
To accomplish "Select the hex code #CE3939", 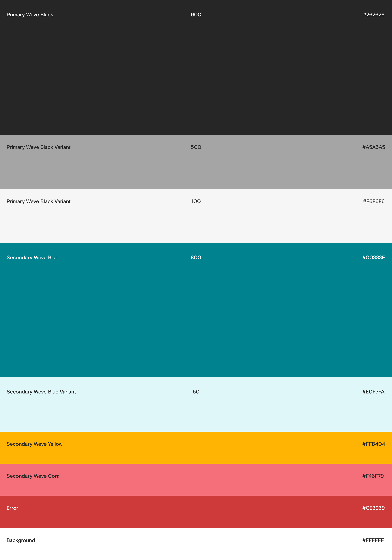I will (x=373, y=508).
